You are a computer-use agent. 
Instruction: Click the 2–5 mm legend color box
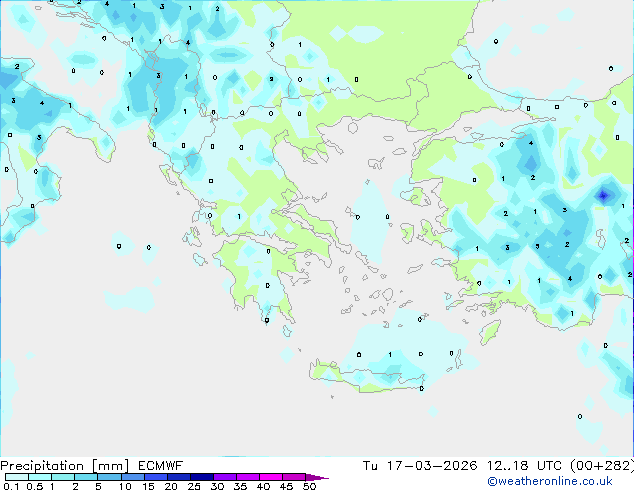[x=86, y=477]
